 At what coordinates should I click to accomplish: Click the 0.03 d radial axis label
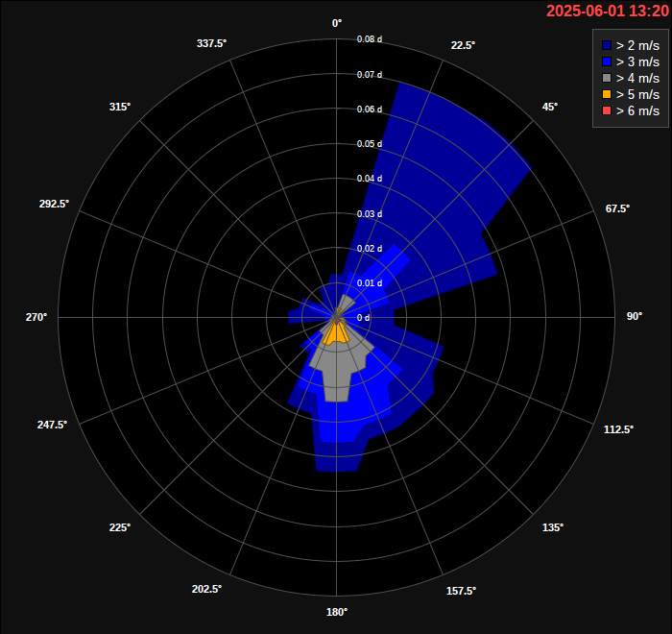pos(370,213)
